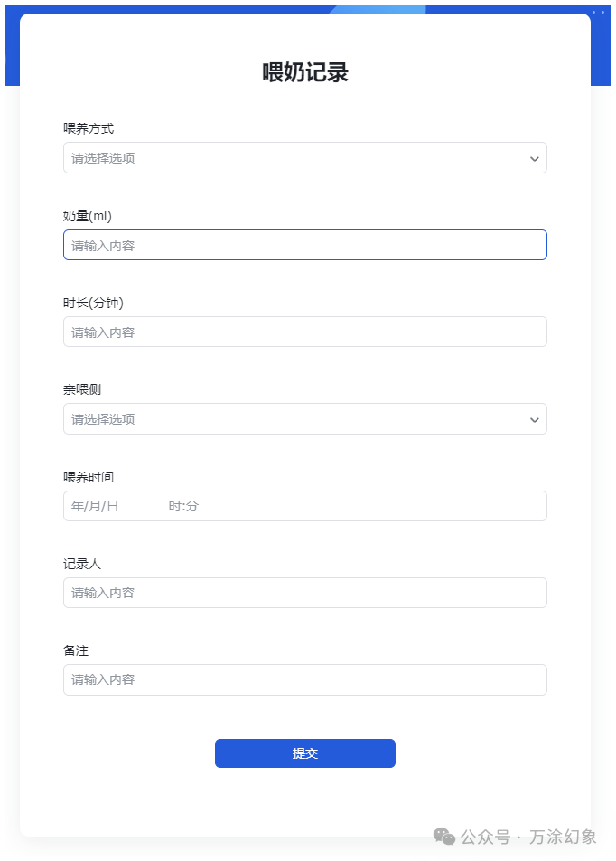The image size is (616, 861).
Task: Click the chevron arrow on the 亲喂侧 field
Action: pos(537,418)
